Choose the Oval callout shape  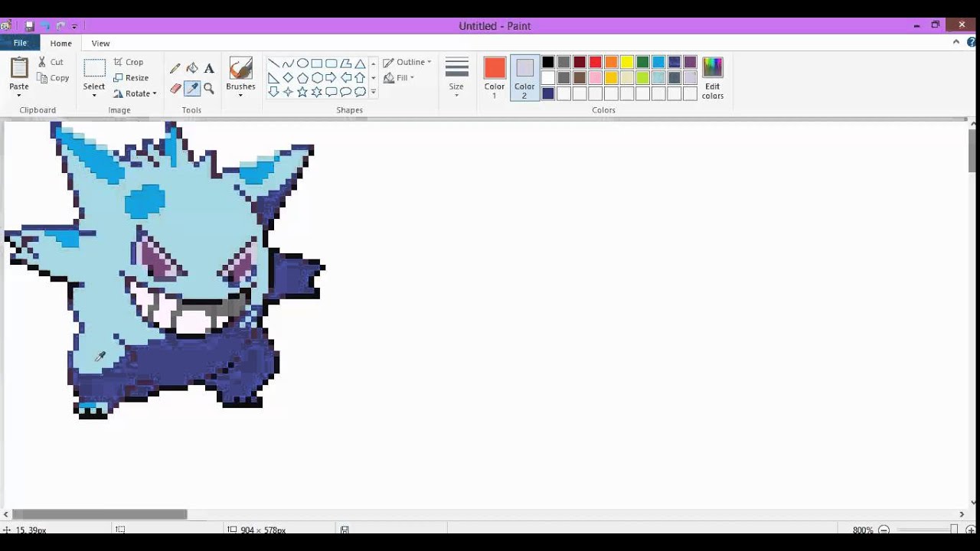(345, 92)
